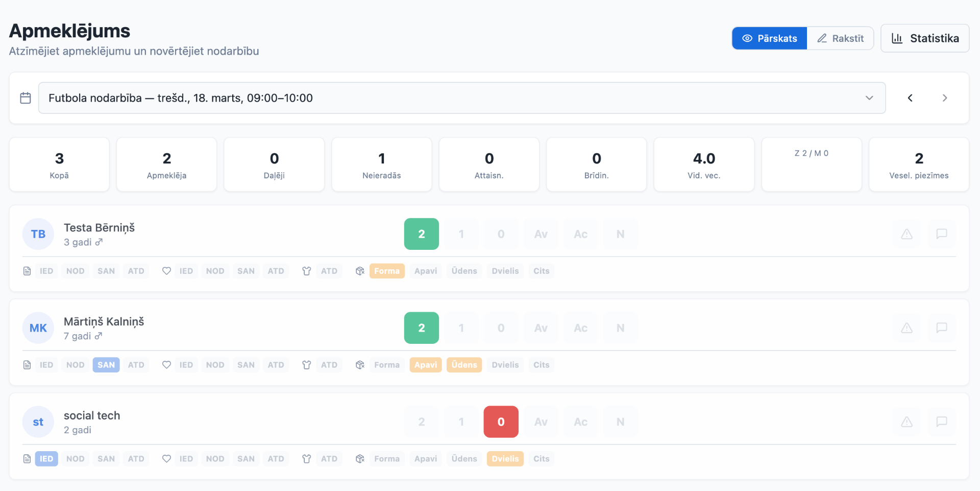
Task: Toggle the highlighted SAN tag for Mārtiņš Kalniņš
Action: 106,365
